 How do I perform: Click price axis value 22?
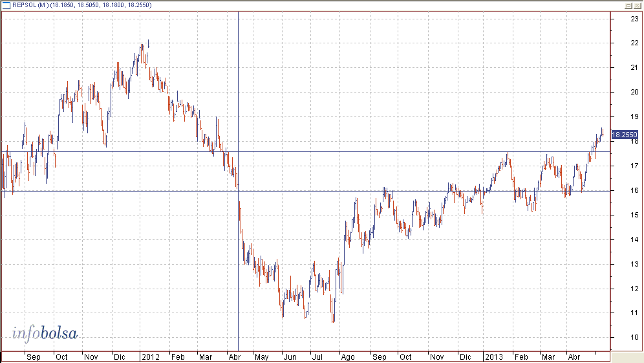coord(634,43)
